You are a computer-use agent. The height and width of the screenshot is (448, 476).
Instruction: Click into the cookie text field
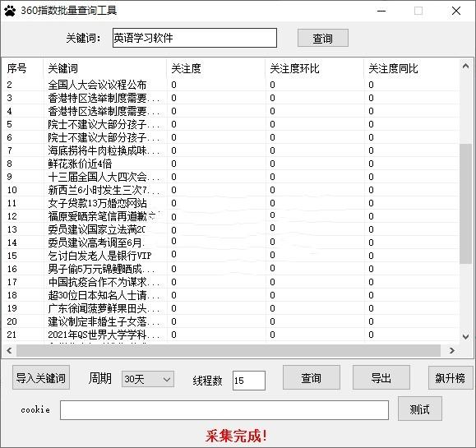click(x=224, y=410)
